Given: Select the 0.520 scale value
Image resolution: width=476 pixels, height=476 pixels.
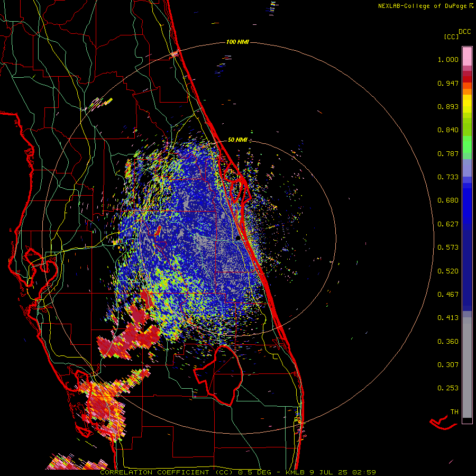Looking at the screenshot, I should coord(448,271).
